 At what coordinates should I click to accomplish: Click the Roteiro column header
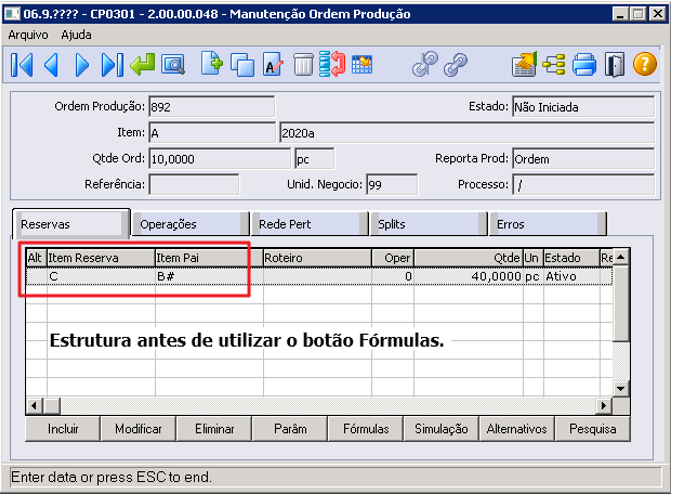(318, 258)
